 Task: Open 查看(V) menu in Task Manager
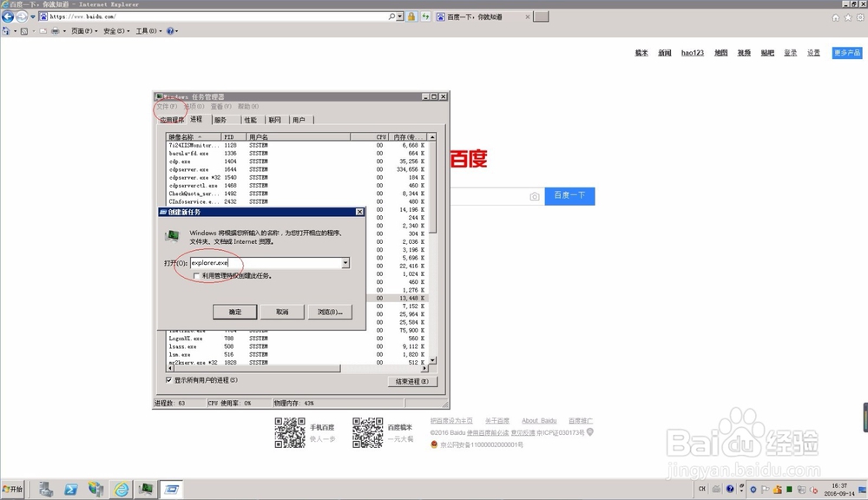220,106
